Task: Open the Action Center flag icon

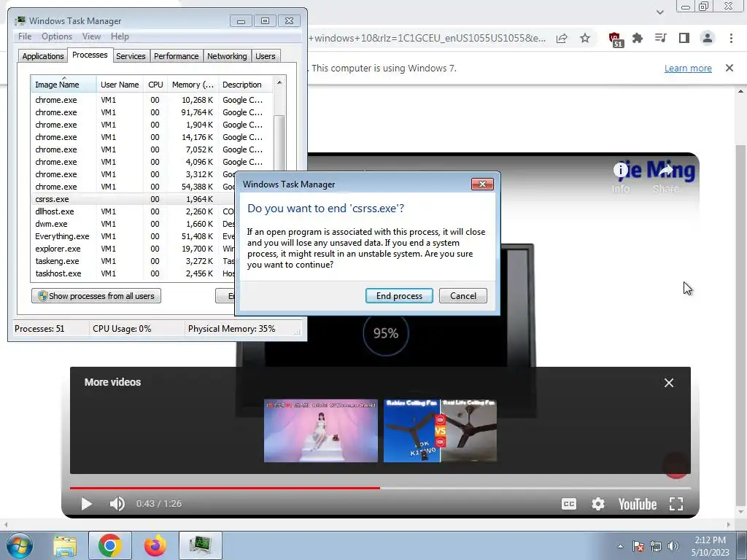Action: pyautogui.click(x=638, y=546)
